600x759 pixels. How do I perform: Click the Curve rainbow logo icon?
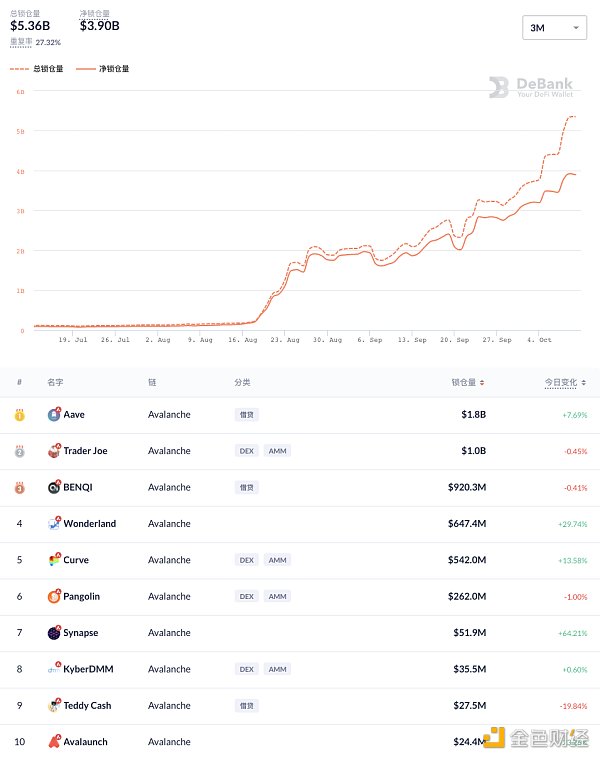click(54, 560)
